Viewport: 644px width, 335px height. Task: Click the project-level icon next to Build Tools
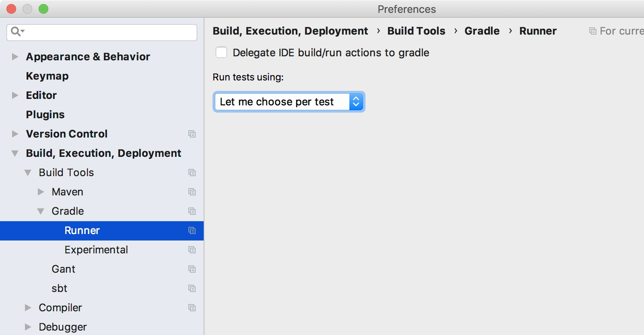[192, 173]
